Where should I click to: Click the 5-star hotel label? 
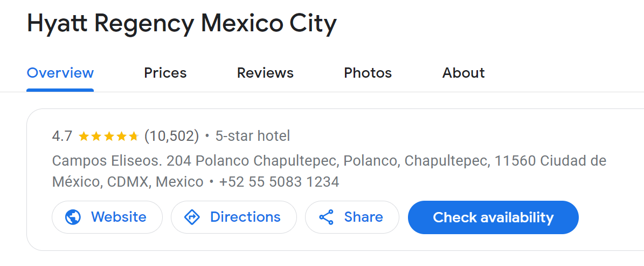253,136
